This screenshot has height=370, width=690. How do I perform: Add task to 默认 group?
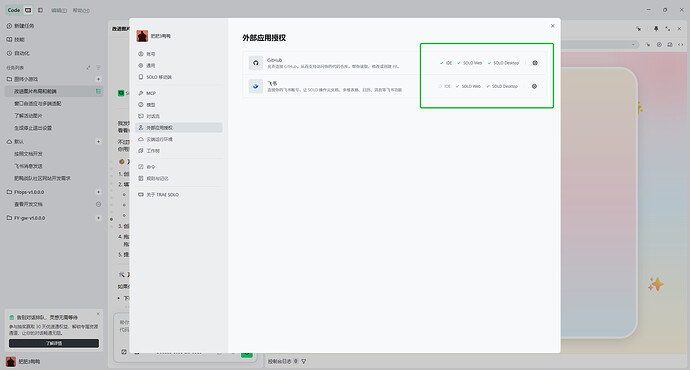click(98, 142)
